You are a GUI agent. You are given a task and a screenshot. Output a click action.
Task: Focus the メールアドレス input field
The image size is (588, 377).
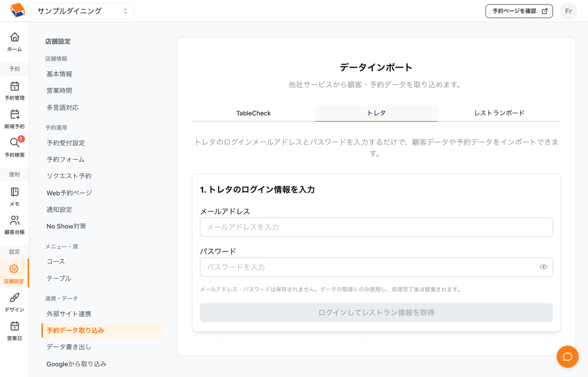click(376, 227)
